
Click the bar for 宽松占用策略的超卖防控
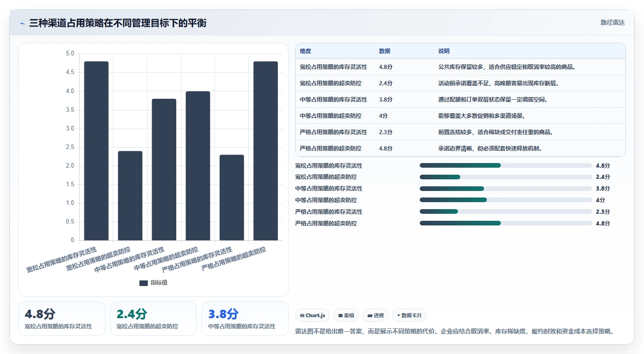[x=130, y=196]
